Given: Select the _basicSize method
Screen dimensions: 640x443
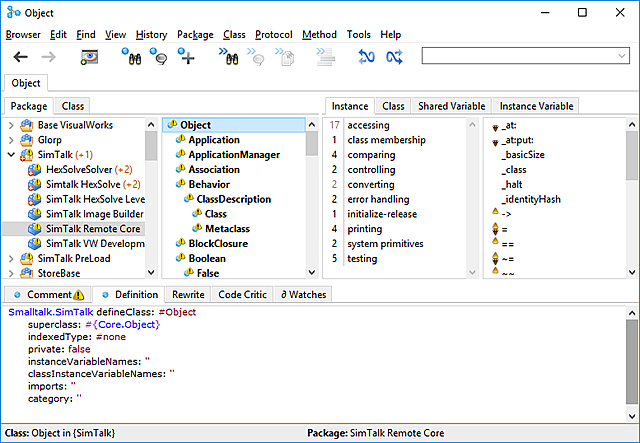Looking at the screenshot, I should pos(523,155).
